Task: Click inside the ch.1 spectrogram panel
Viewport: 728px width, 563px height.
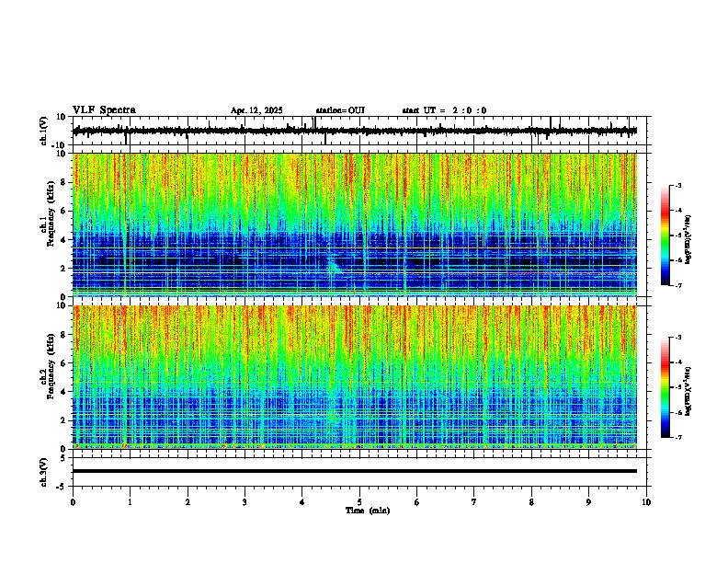Action: (355, 224)
